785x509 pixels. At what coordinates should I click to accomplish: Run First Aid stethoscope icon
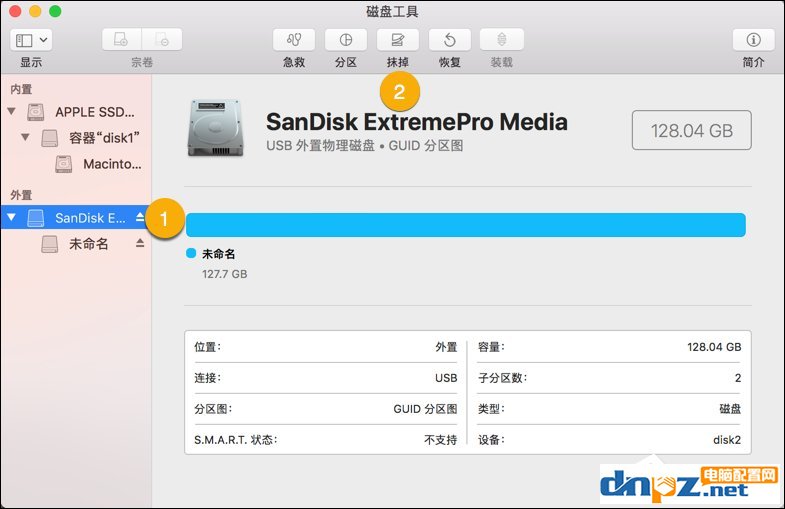point(294,40)
